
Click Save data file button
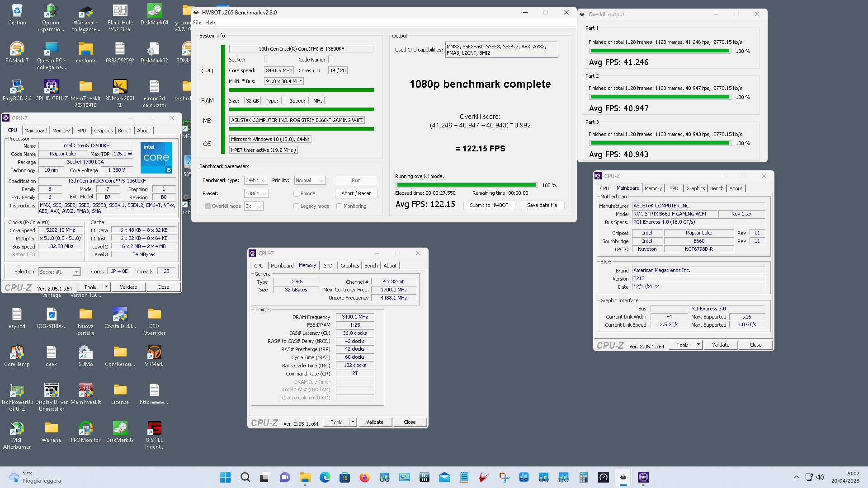pyautogui.click(x=542, y=205)
